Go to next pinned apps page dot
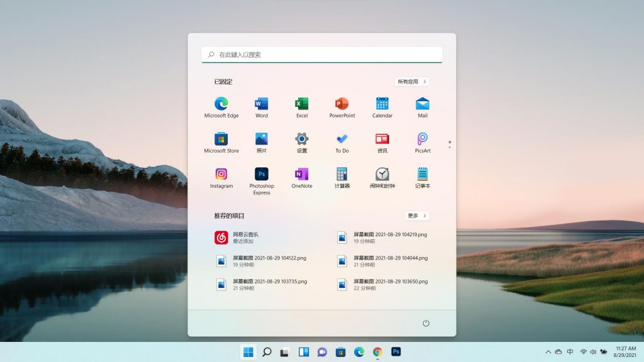 (x=450, y=147)
